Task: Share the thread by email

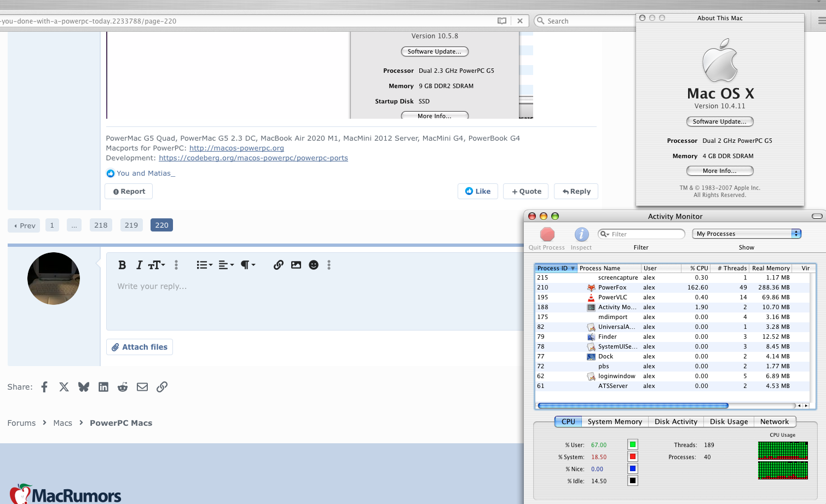Action: [142, 387]
